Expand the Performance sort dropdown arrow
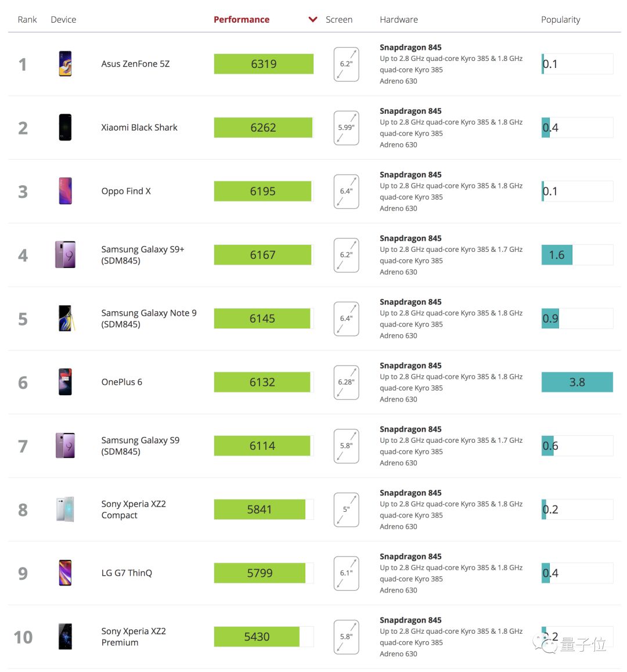The image size is (627, 672). (313, 20)
